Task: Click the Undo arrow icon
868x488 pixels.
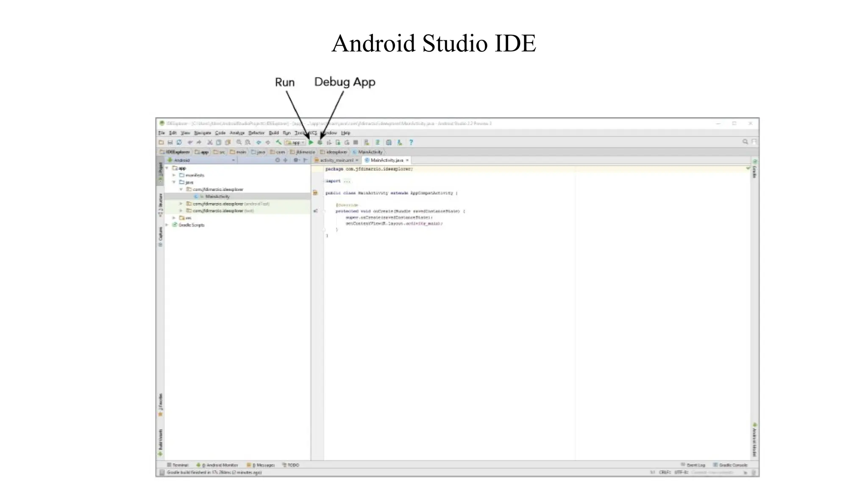Action: 190,143
